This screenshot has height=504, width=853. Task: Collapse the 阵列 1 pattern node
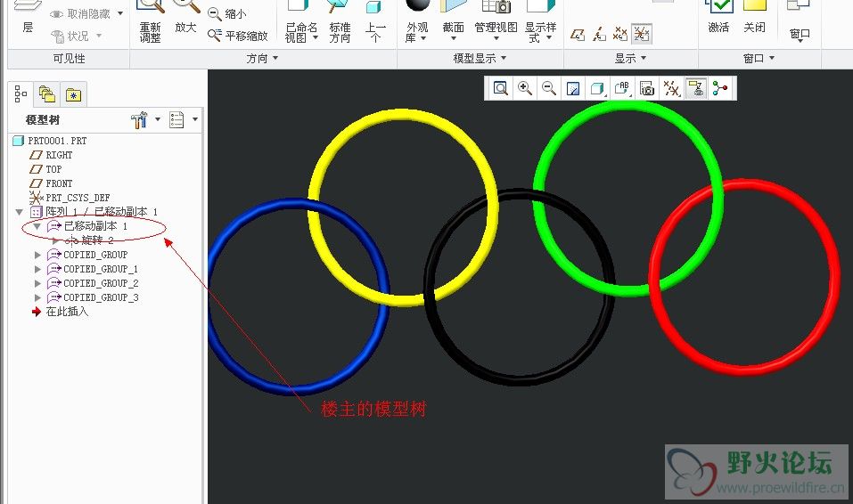pos(19,212)
